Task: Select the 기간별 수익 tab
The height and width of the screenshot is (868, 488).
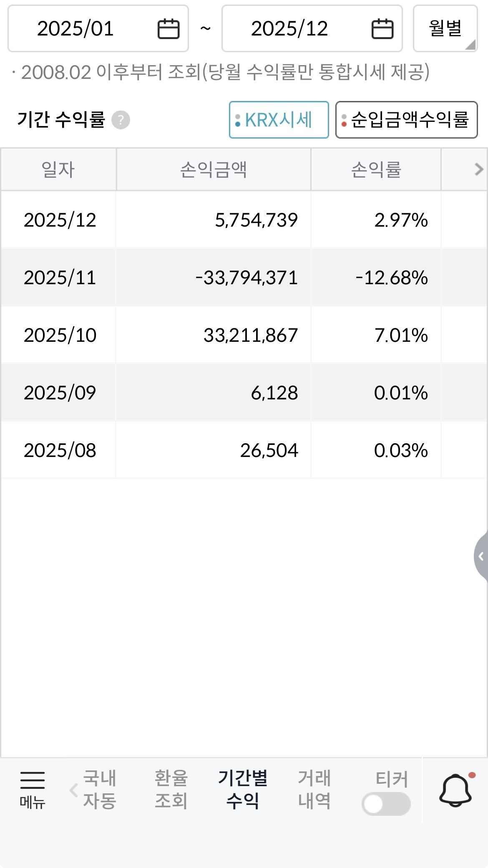Action: 243,790
